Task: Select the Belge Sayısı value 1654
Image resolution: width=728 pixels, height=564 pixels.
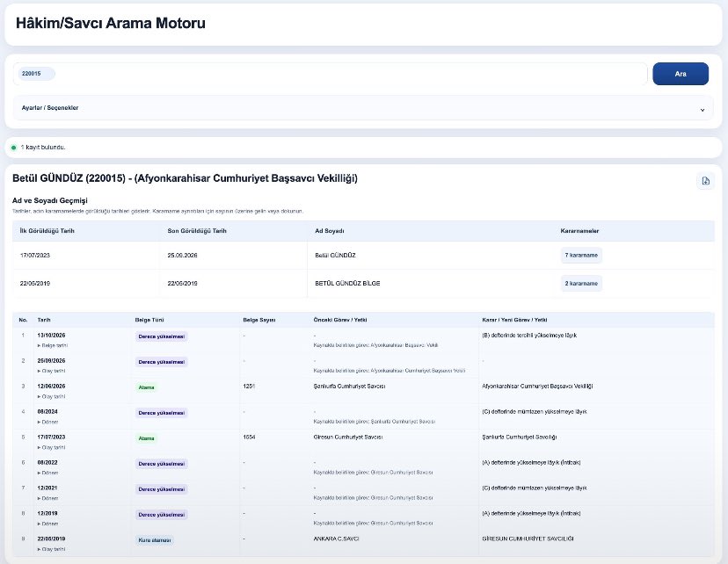Action: click(x=249, y=437)
